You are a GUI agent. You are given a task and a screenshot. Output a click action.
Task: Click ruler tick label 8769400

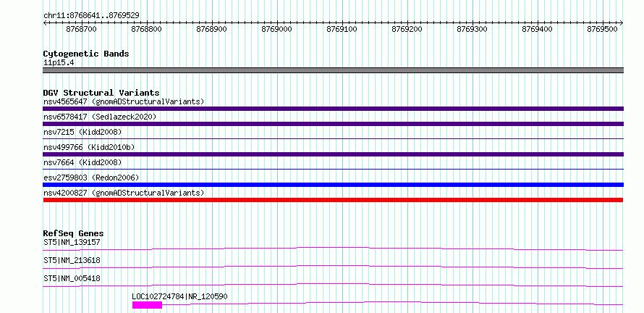coord(537,30)
